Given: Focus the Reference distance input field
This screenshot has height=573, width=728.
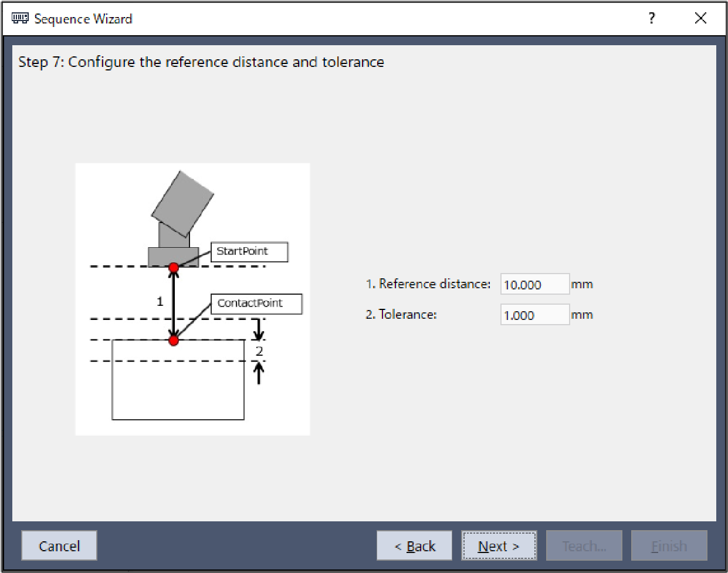Looking at the screenshot, I should (x=534, y=285).
